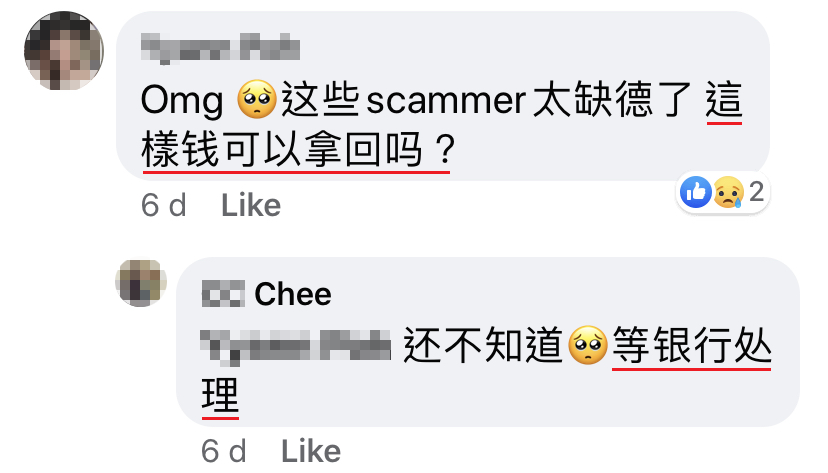Click the blurred mentioned user in Chee's reply
This screenshot has height=473, width=828.
pyautogui.click(x=296, y=347)
